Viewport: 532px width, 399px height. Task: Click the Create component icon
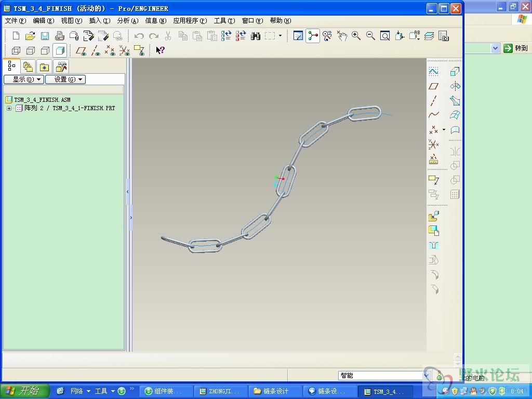pos(434,231)
